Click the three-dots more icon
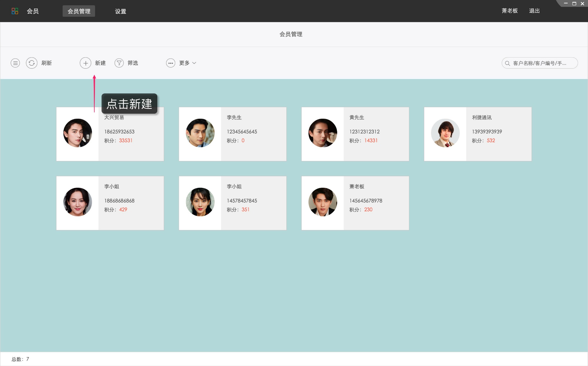588x366 pixels. click(171, 63)
